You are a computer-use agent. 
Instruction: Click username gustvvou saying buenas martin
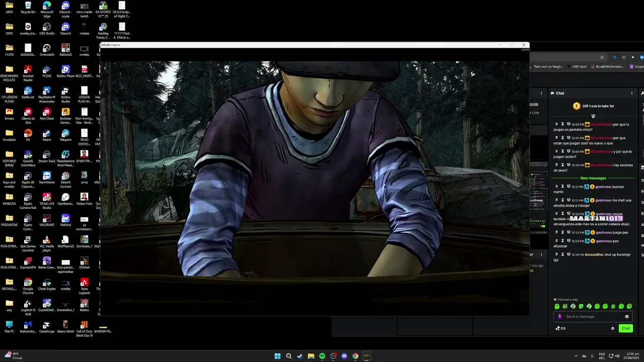click(x=603, y=187)
